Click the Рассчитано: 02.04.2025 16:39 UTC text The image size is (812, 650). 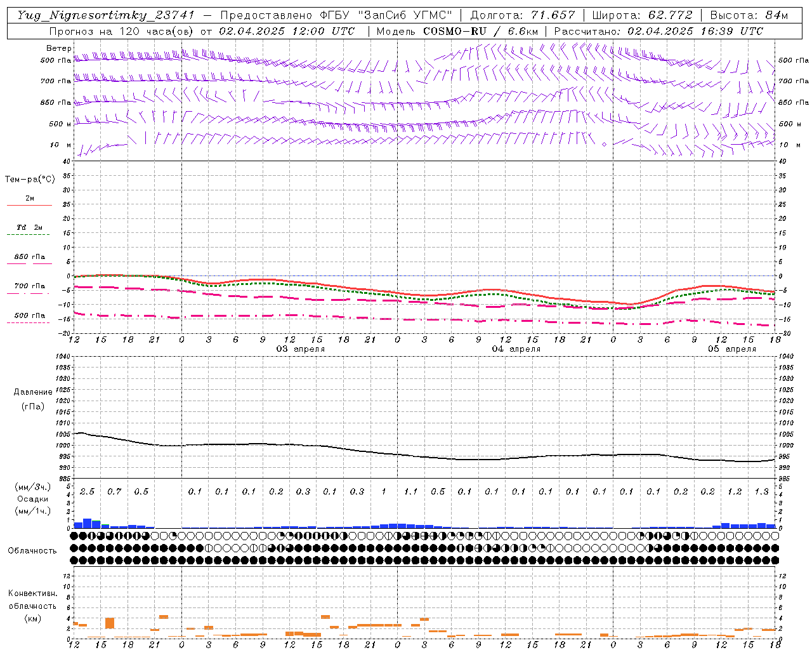tap(658, 31)
